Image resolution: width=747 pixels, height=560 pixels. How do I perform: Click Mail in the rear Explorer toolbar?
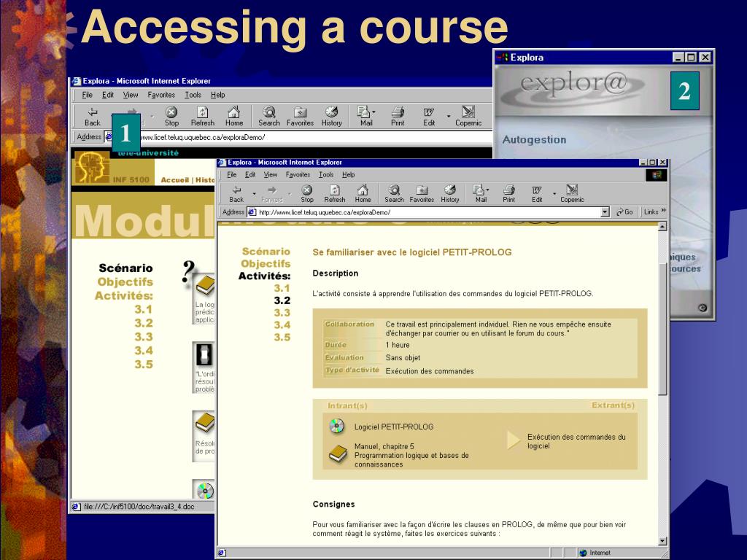pyautogui.click(x=365, y=117)
